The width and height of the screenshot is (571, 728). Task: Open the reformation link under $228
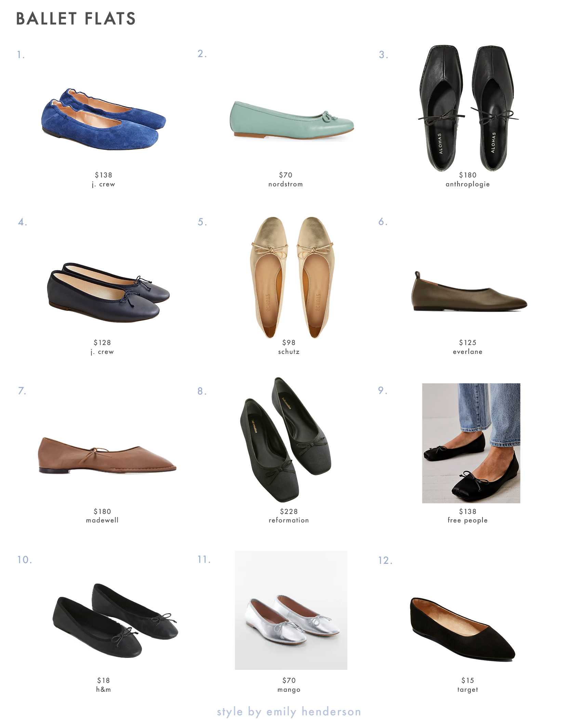pyautogui.click(x=289, y=520)
